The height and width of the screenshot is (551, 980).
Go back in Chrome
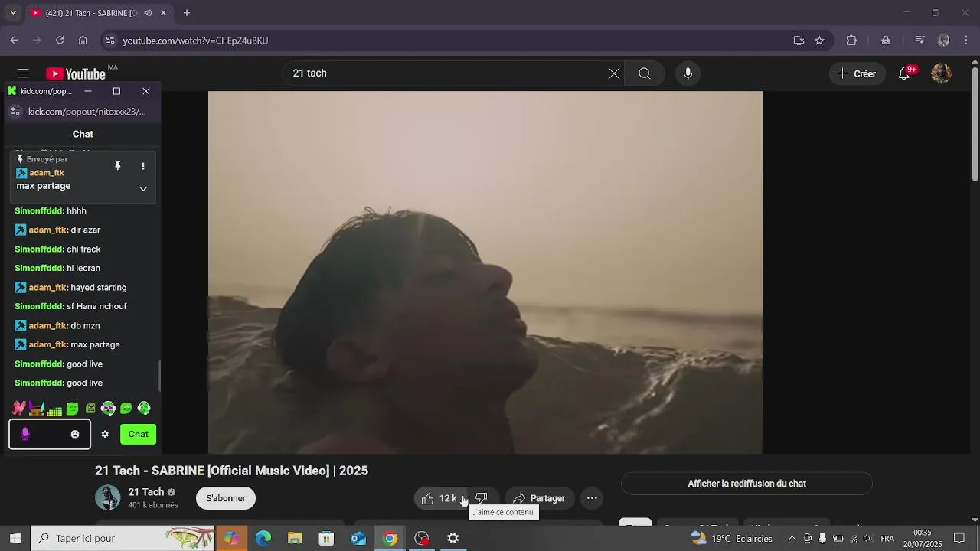(x=14, y=41)
